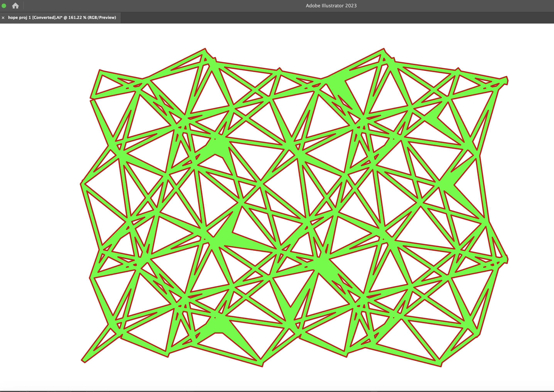Click the Home icon in the top bar
Image resolution: width=554 pixels, height=392 pixels.
(x=15, y=6)
